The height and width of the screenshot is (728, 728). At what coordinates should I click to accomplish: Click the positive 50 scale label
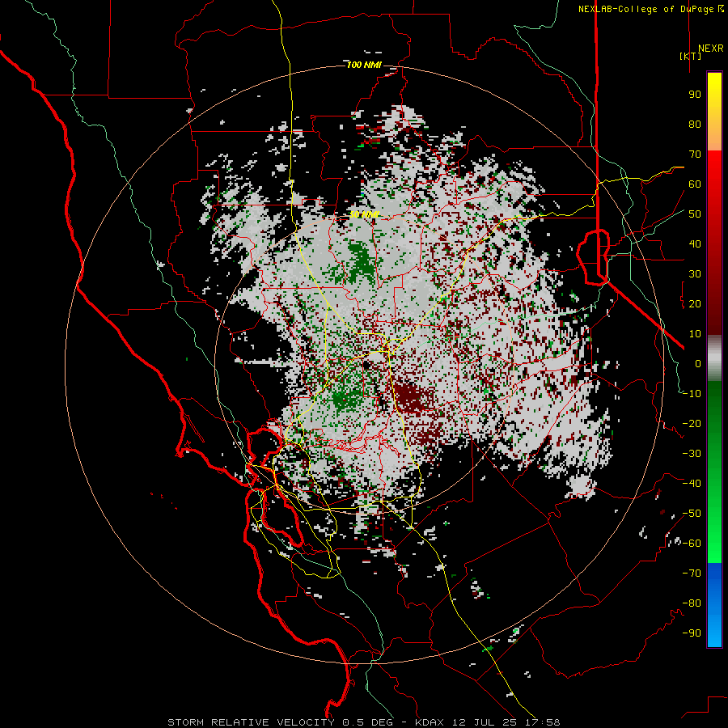(x=695, y=214)
